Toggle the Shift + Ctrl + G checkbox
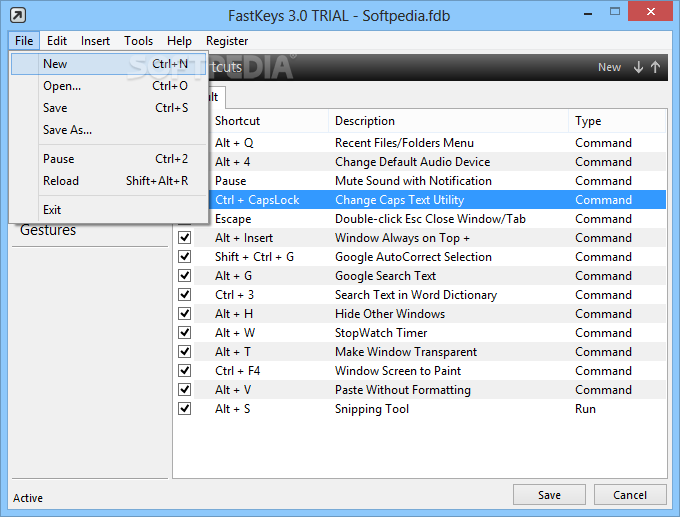 click(x=184, y=257)
